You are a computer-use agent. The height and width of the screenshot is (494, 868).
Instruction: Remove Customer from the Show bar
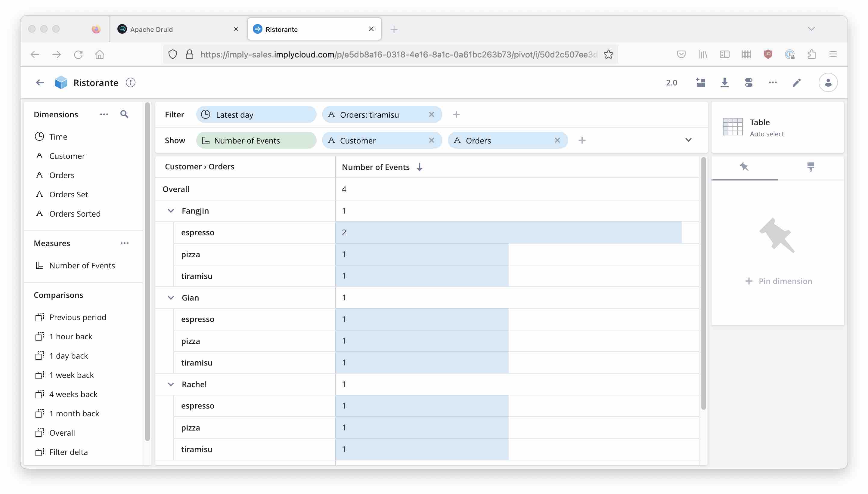pos(431,140)
